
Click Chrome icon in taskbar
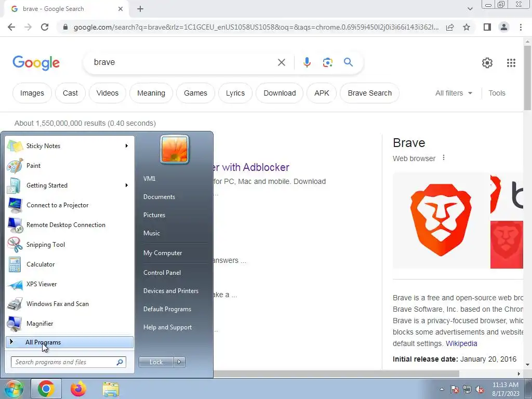point(46,389)
